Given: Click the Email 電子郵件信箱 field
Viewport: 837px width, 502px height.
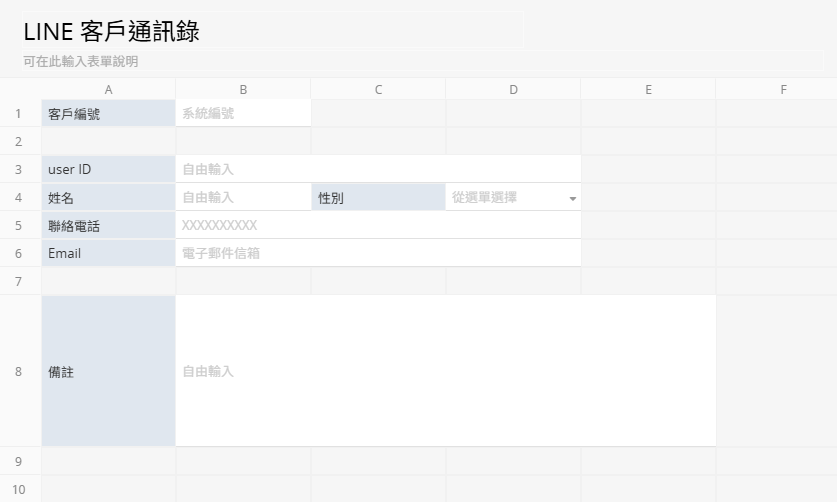Looking at the screenshot, I should [378, 253].
